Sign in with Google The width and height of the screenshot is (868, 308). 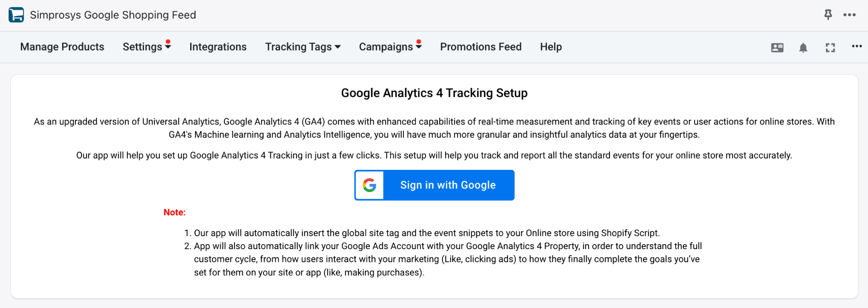(434, 185)
